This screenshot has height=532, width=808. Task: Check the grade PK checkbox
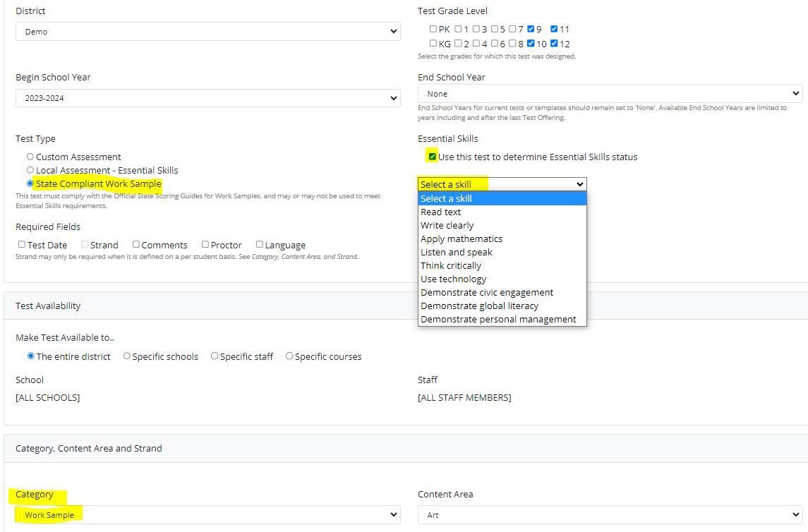(x=433, y=29)
